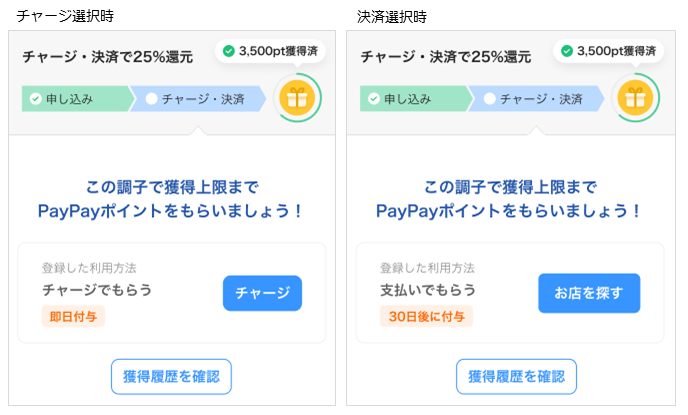Open the right チャージ・決済 progress step
688x415 pixels.
coord(536,99)
